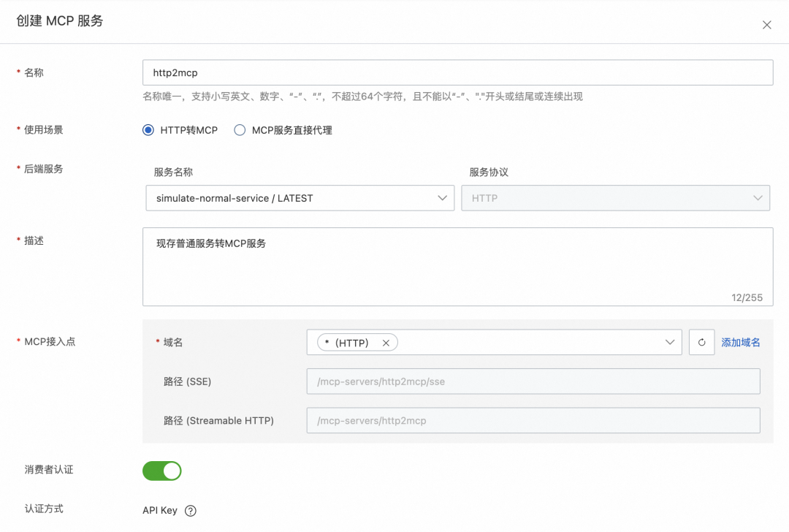Image resolution: width=789 pixels, height=532 pixels.
Task: Click the 创建 MCP 服务 dialog title
Action: [x=60, y=21]
